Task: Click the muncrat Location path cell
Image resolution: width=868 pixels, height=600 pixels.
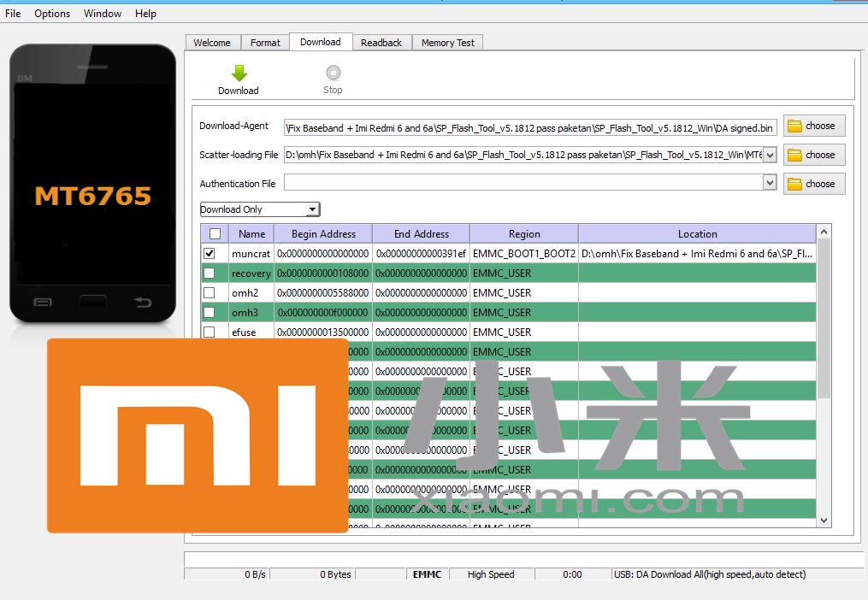Action: [x=697, y=254]
